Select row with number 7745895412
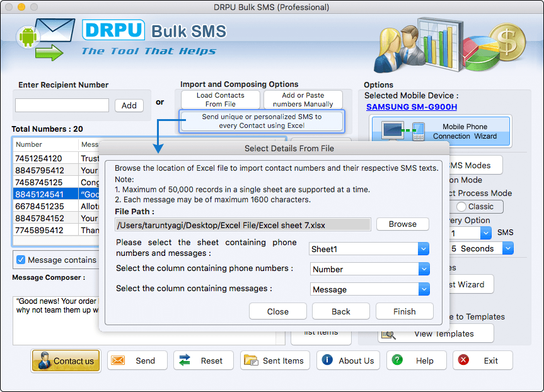 pyautogui.click(x=56, y=230)
